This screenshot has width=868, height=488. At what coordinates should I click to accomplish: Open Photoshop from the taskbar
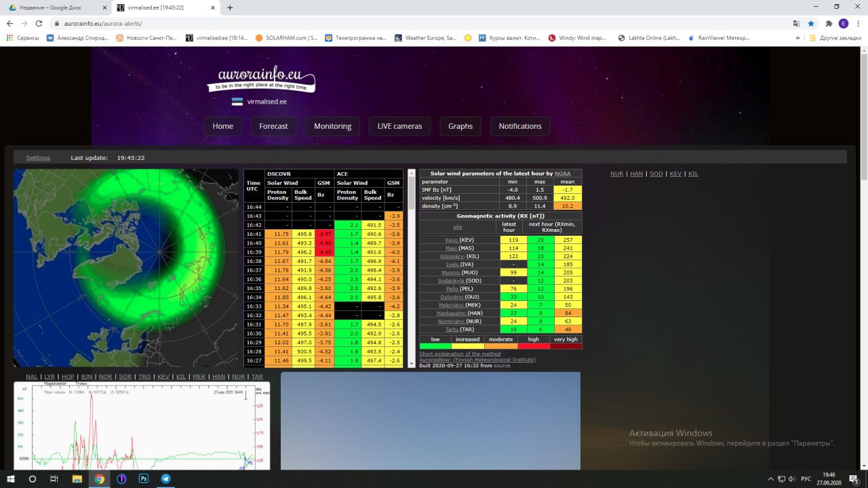[x=144, y=479]
